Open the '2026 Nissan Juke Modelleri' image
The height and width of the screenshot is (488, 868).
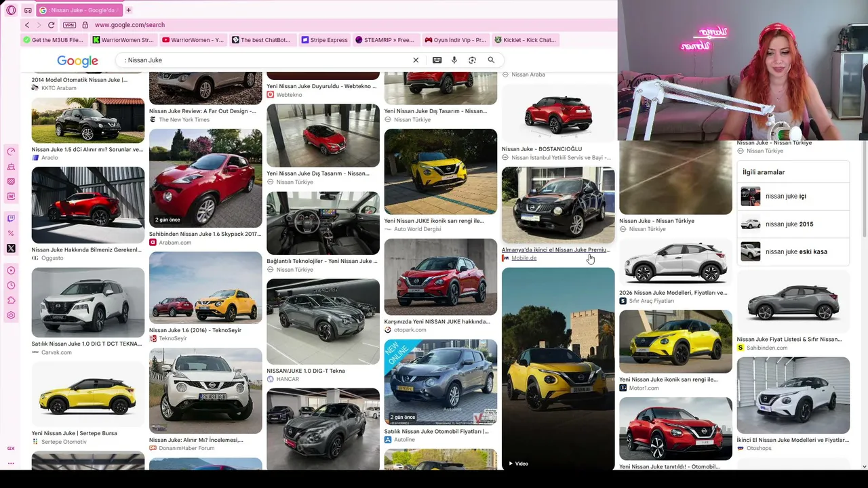[x=675, y=262]
